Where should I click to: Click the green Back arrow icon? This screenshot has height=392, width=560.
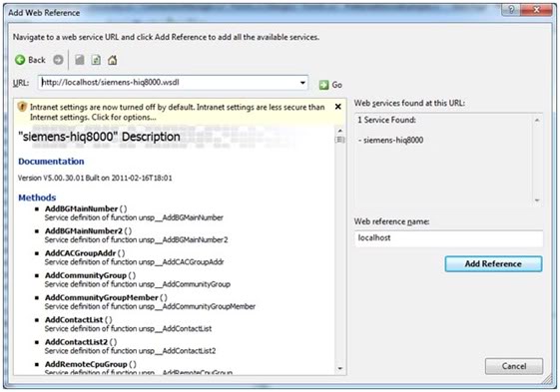tap(20, 60)
